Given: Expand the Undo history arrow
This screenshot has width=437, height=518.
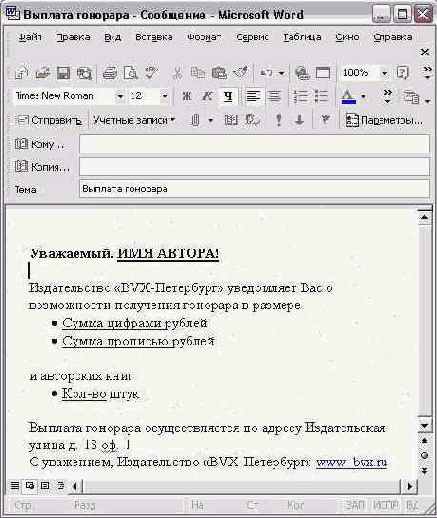Looking at the screenshot, I should tap(282, 73).
